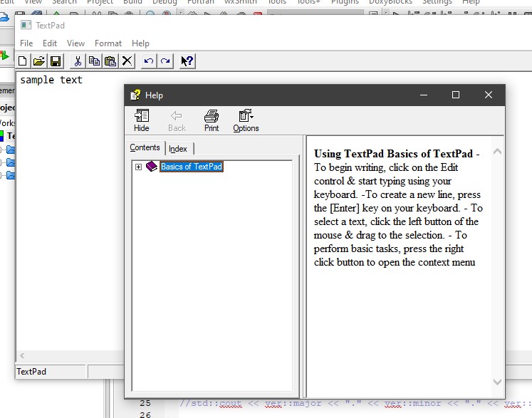Click the TextPad status bar label
Viewport: 532px width, 418px height.
click(x=31, y=372)
